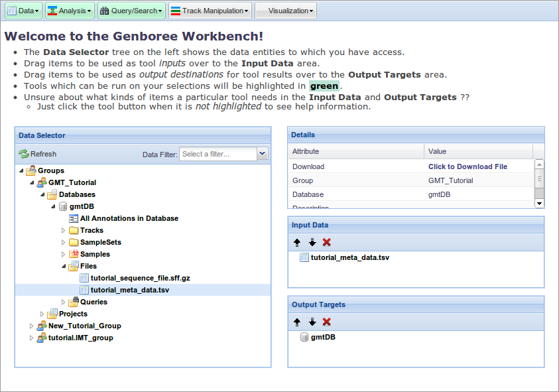Expand the tutorial.IMT_group node

[x=31, y=338]
